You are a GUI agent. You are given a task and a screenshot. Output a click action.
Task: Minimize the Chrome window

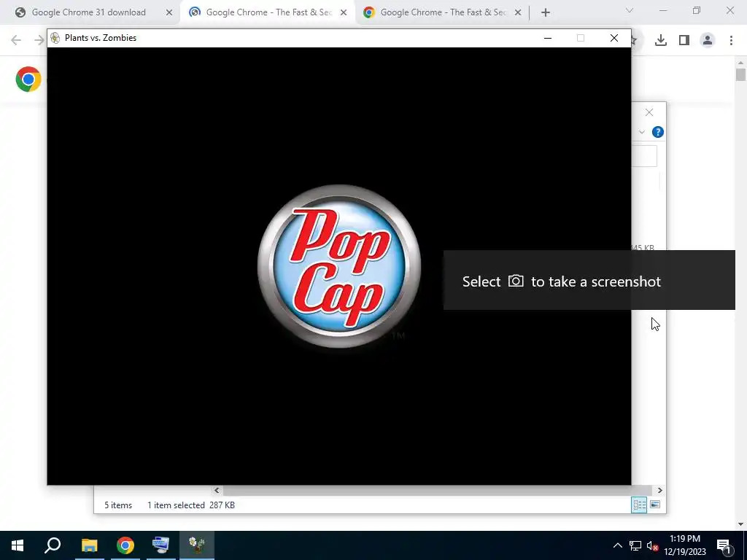point(663,10)
